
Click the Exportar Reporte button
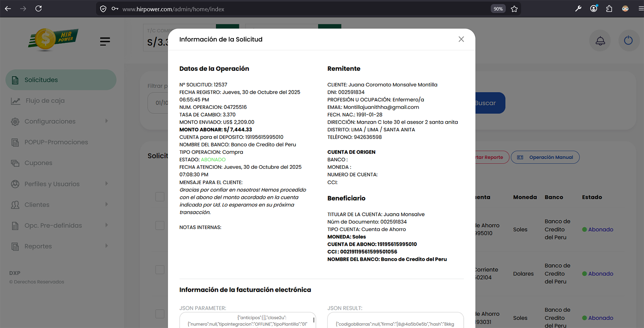click(492, 157)
